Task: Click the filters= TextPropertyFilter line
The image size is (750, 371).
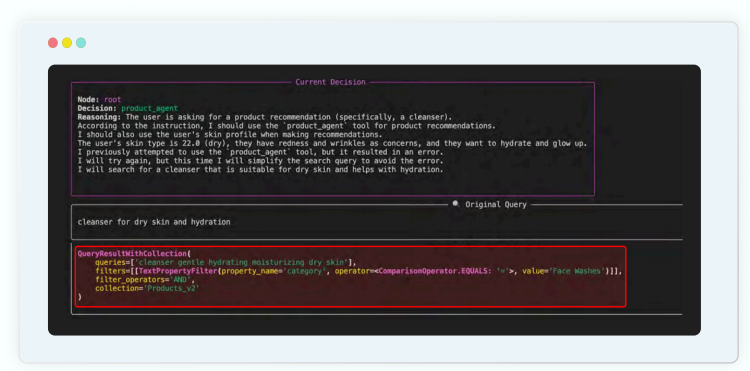Action: tap(358, 271)
